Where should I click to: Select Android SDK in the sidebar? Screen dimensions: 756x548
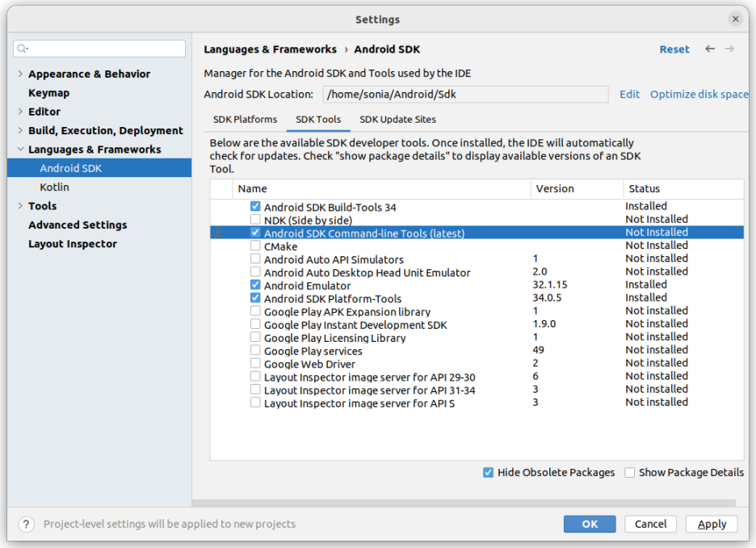99,168
